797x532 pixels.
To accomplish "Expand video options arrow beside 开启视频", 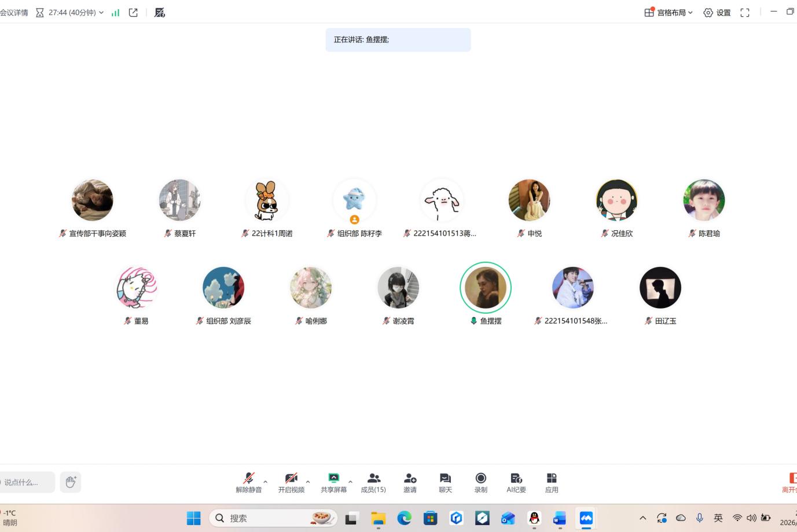I will (x=308, y=482).
